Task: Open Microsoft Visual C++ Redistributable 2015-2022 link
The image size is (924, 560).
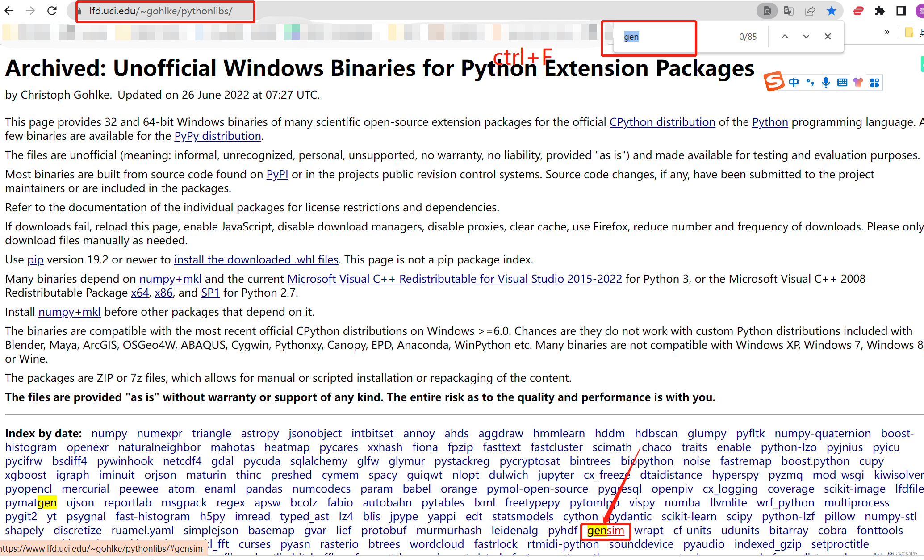Action: point(455,279)
